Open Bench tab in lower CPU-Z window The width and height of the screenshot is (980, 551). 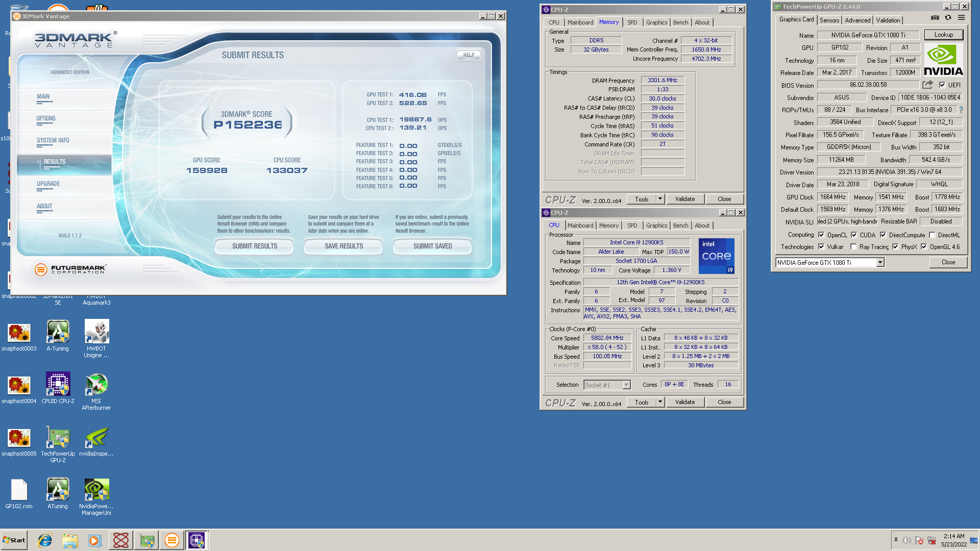coord(680,226)
